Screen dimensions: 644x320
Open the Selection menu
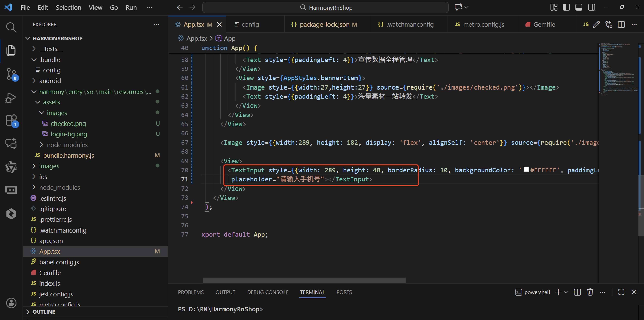68,8
